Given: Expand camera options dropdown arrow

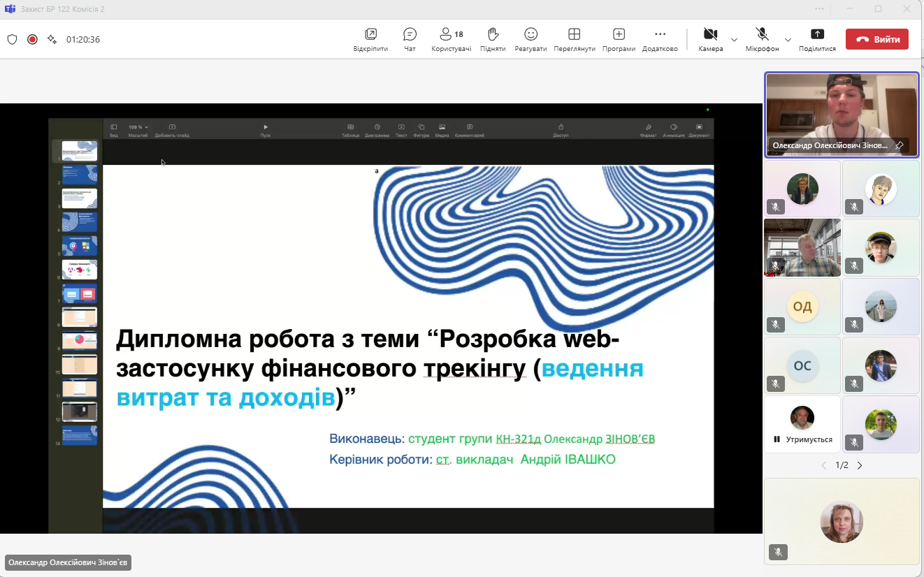Looking at the screenshot, I should tap(734, 40).
